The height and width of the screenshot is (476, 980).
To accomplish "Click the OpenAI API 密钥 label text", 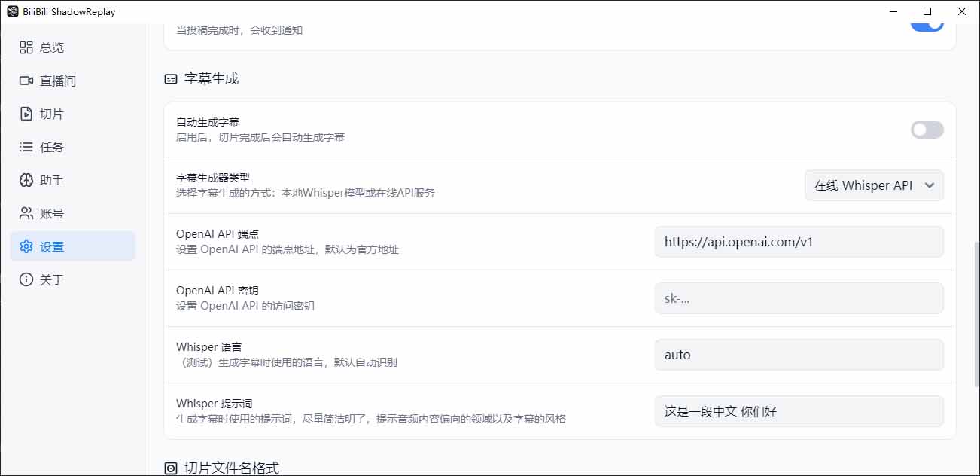I will pyautogui.click(x=218, y=291).
